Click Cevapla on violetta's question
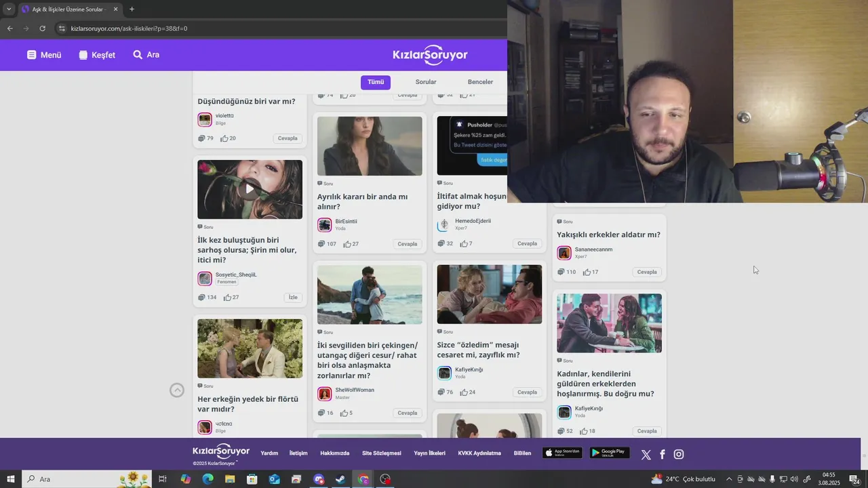 click(x=288, y=138)
